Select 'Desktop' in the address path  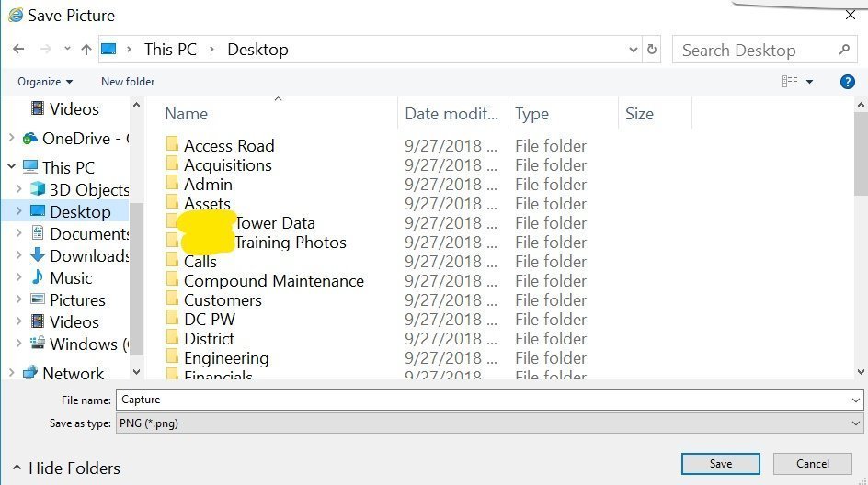[x=257, y=50]
